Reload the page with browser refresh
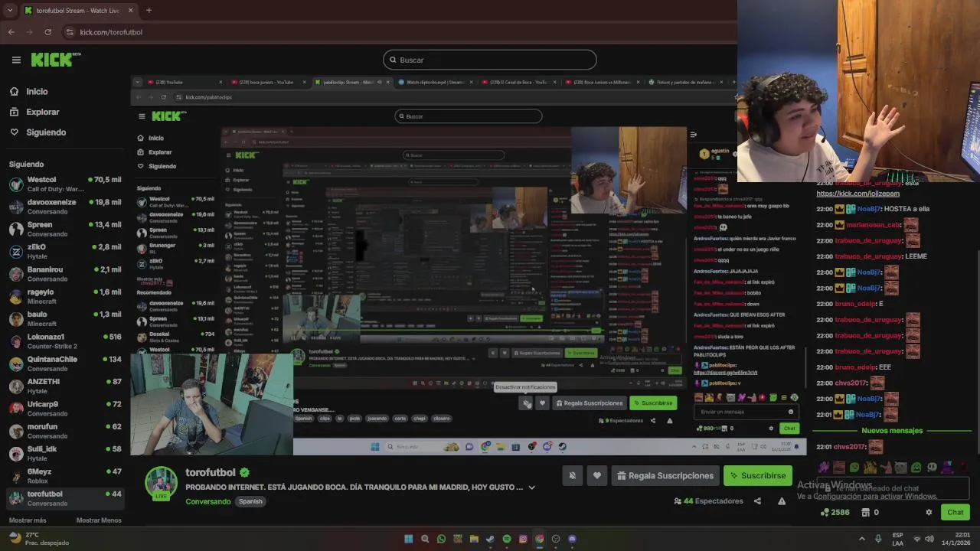The width and height of the screenshot is (980, 551). point(47,32)
